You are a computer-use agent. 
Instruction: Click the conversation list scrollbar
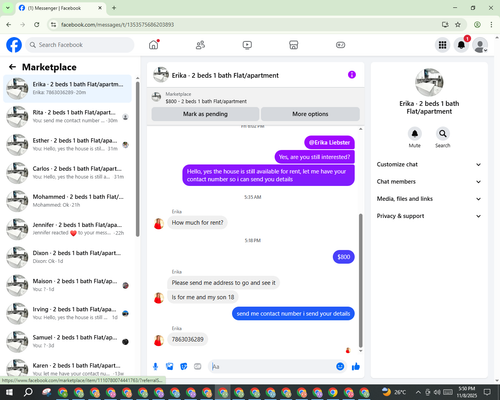point(138,158)
